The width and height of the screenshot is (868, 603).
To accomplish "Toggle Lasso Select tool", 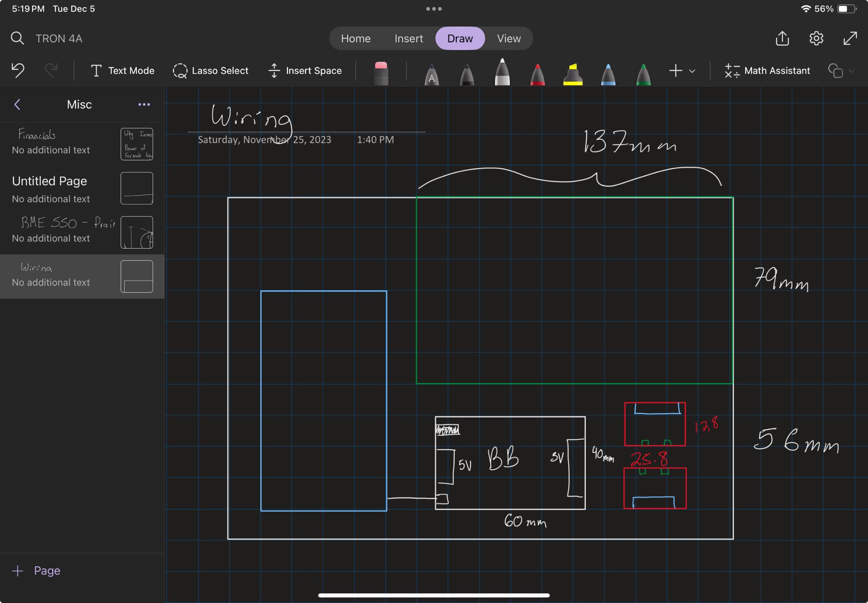I will (211, 71).
